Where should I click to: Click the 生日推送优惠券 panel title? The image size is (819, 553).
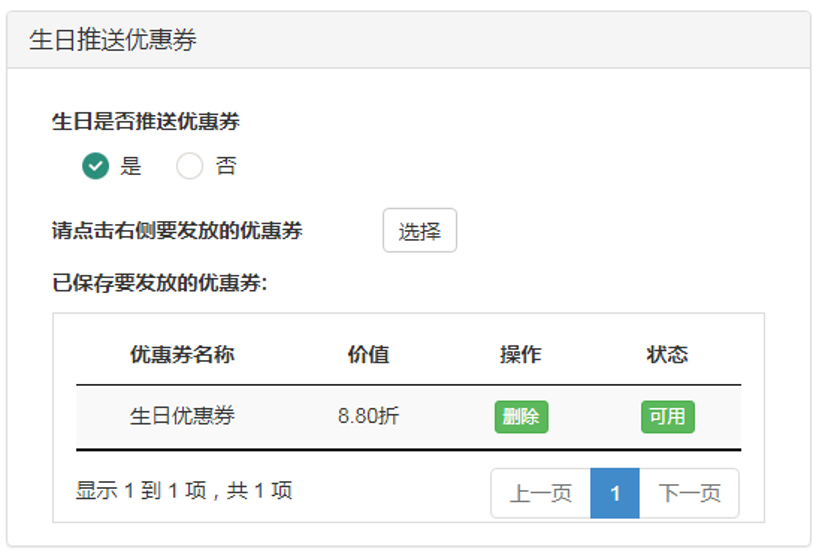point(113,40)
